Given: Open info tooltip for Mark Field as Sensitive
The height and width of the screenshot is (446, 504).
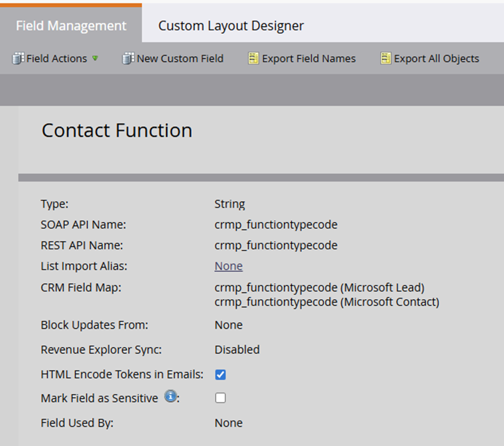Looking at the screenshot, I should point(170,397).
